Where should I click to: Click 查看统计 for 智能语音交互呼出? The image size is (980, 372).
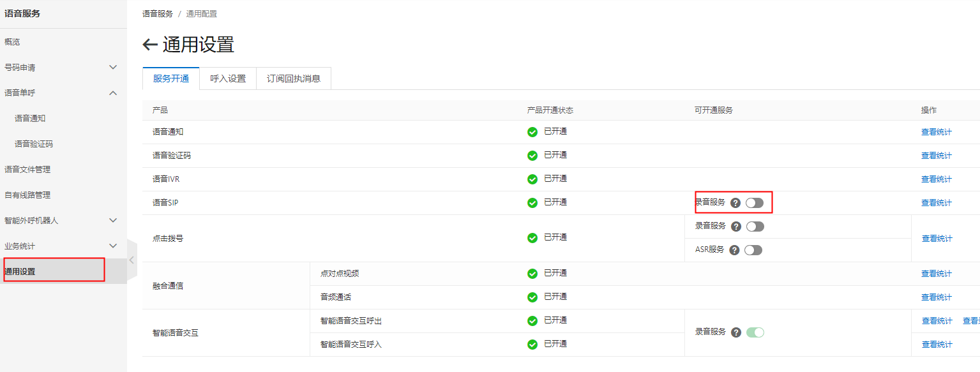pos(937,321)
